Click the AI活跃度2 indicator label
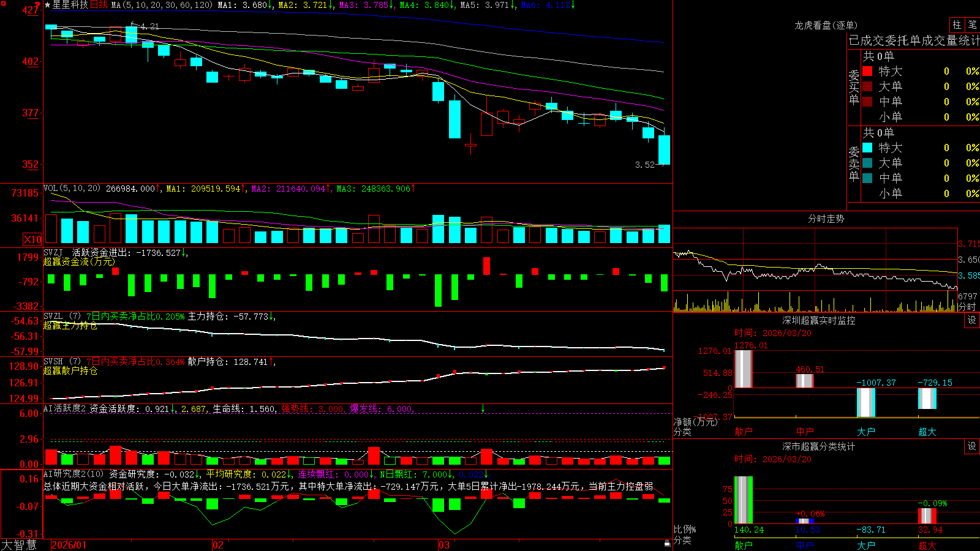Image resolution: width=980 pixels, height=551 pixels. pyautogui.click(x=64, y=408)
